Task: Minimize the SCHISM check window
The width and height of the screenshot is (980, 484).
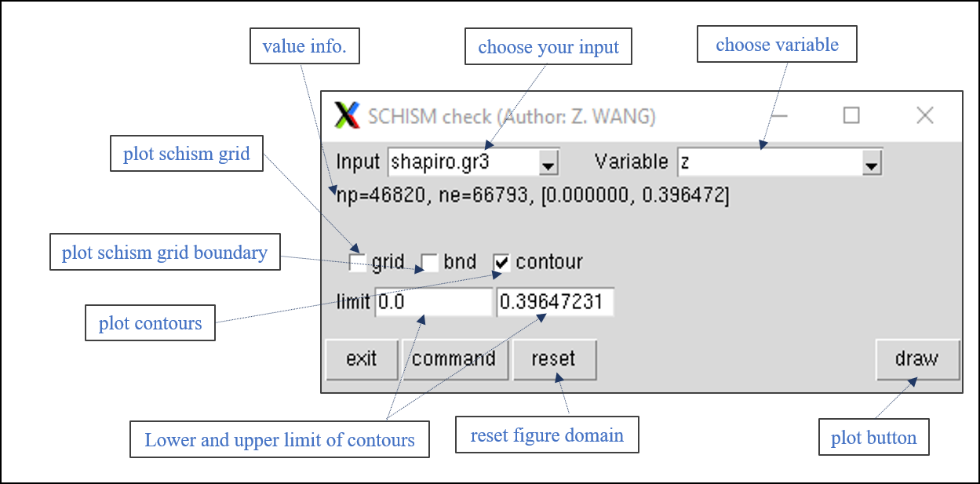Action: tap(778, 116)
